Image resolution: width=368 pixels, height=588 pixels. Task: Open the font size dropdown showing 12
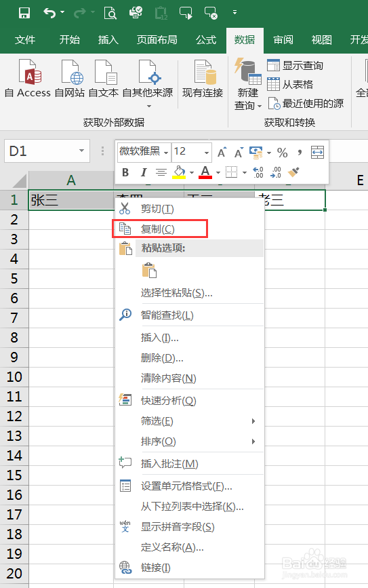tap(207, 153)
